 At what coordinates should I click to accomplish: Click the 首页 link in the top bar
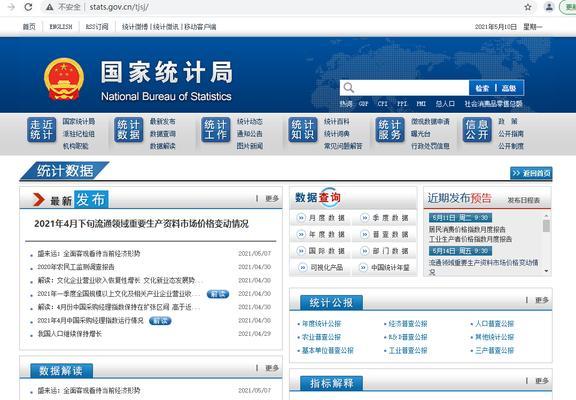click(x=29, y=27)
